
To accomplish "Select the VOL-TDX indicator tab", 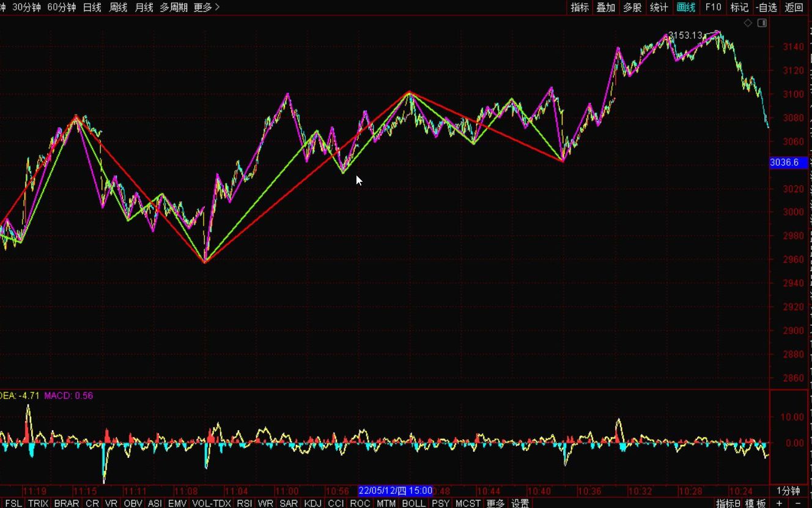I will [x=212, y=503].
